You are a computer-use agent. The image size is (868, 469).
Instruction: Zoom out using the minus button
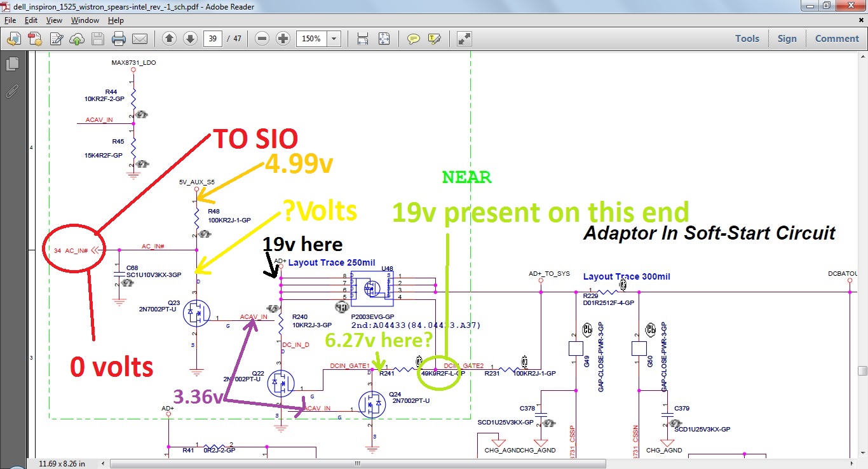pos(262,39)
